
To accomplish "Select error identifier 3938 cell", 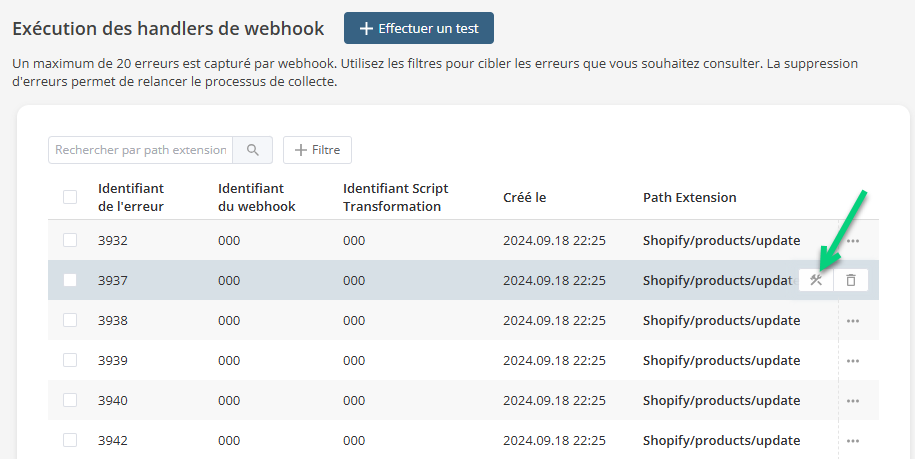I will pos(113,320).
